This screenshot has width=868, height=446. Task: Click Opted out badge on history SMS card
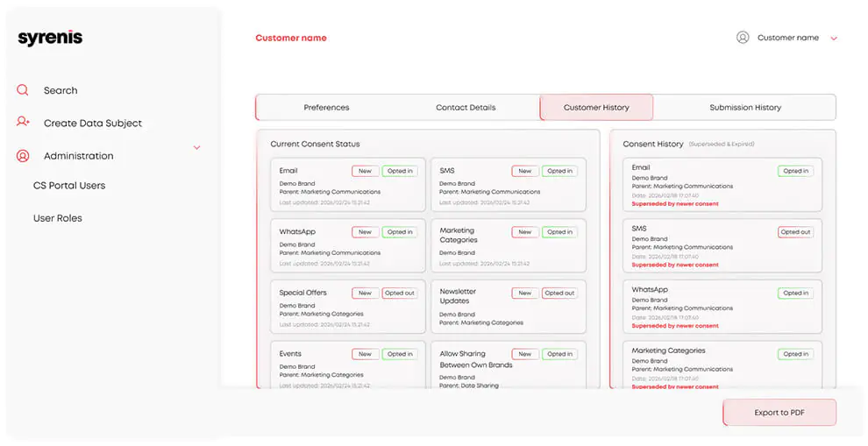795,232
